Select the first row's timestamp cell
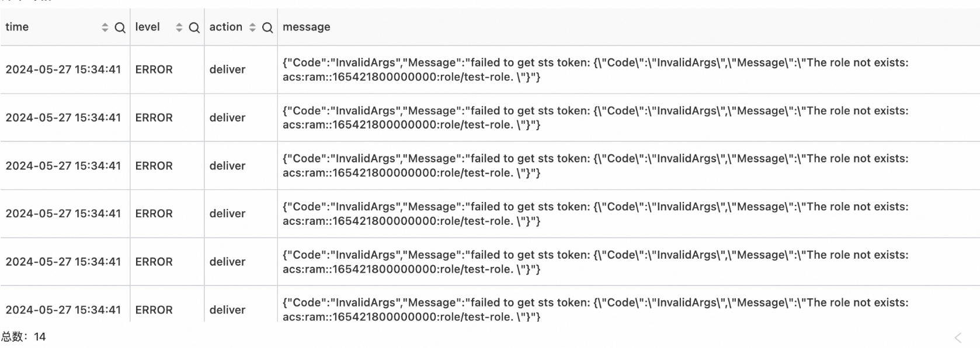This screenshot has height=348, width=980. (x=63, y=69)
